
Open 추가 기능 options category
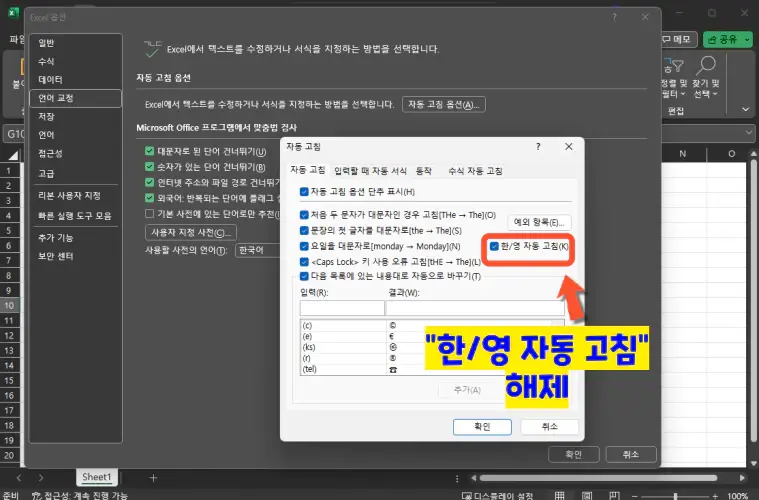(x=75, y=238)
